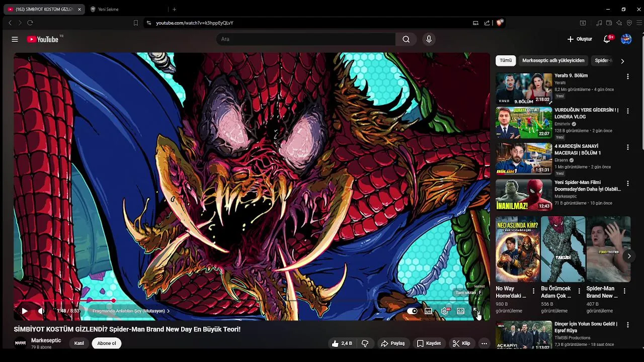Open browser wallet icon

tap(609, 23)
